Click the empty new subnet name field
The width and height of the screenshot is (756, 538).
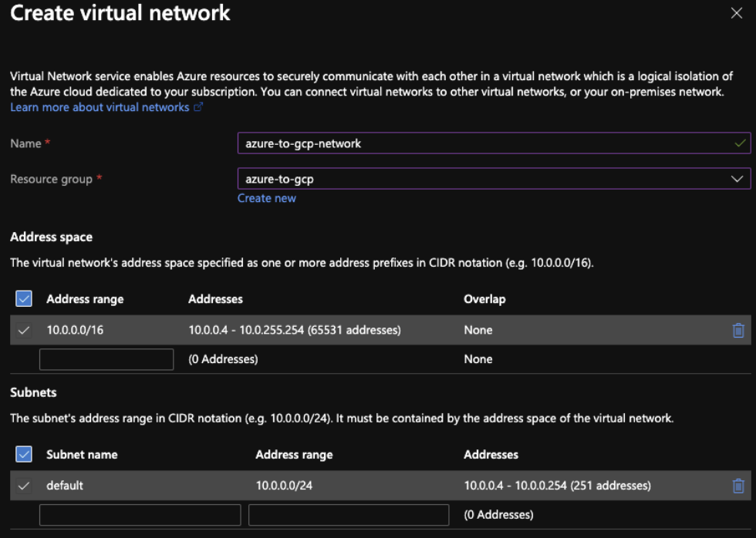click(x=140, y=514)
